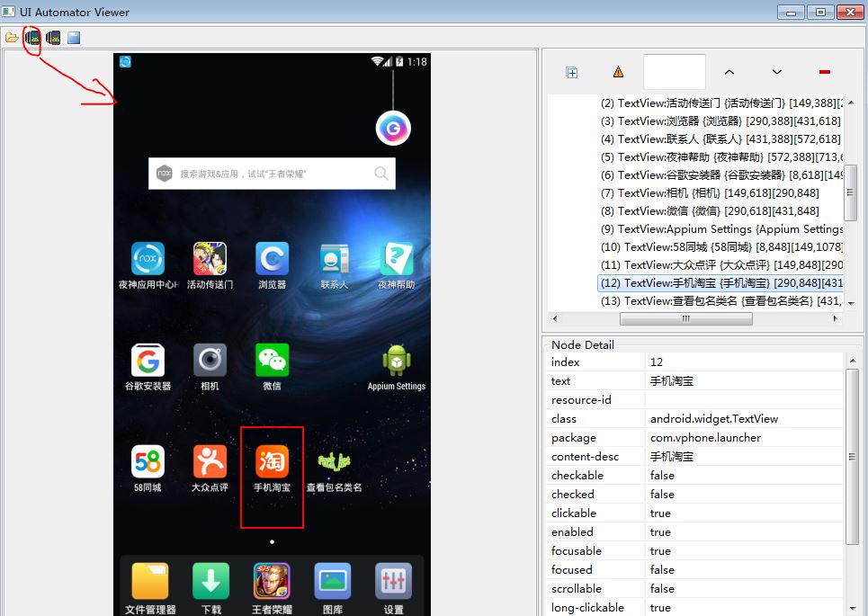Capture a compressed hierarchy device screenshot
The width and height of the screenshot is (868, 616).
click(x=53, y=38)
